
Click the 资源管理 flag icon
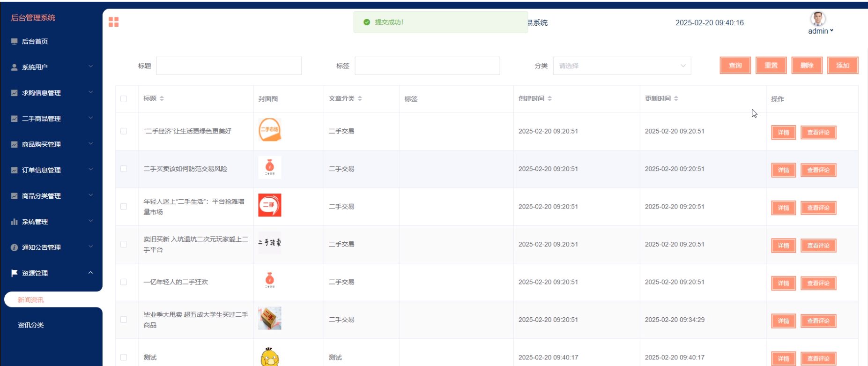(x=14, y=273)
